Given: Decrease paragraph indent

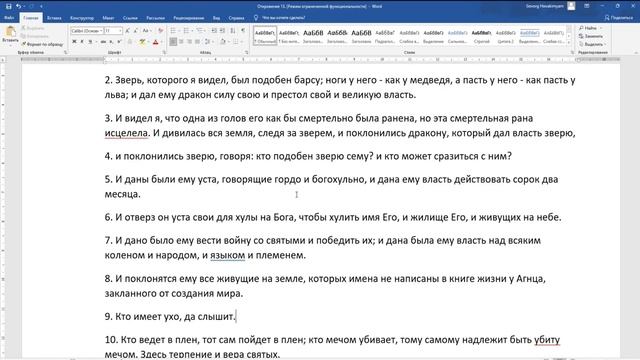Looking at the screenshot, I should tap(214, 31).
